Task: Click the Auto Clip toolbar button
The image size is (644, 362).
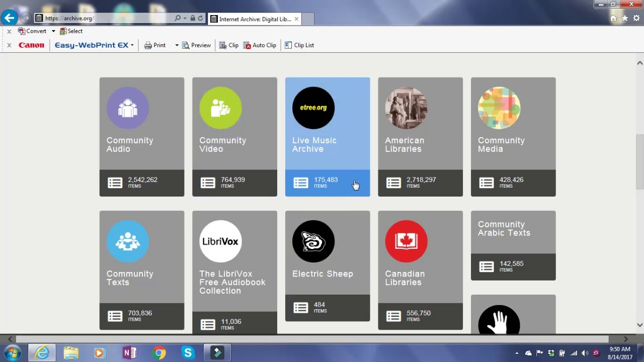Action: (x=260, y=45)
